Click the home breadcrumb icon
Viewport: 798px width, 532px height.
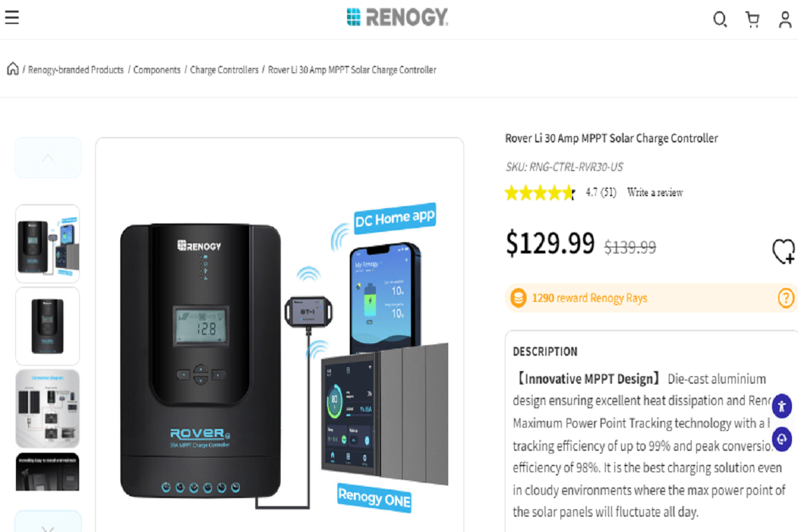point(13,69)
